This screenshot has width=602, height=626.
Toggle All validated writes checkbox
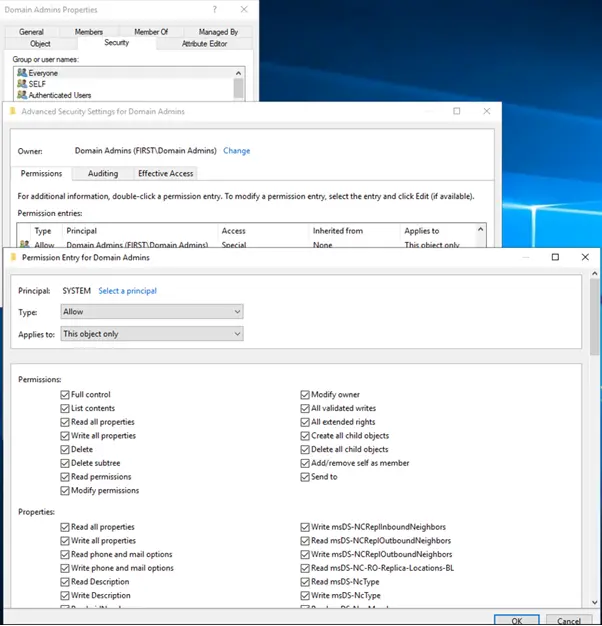coord(305,408)
